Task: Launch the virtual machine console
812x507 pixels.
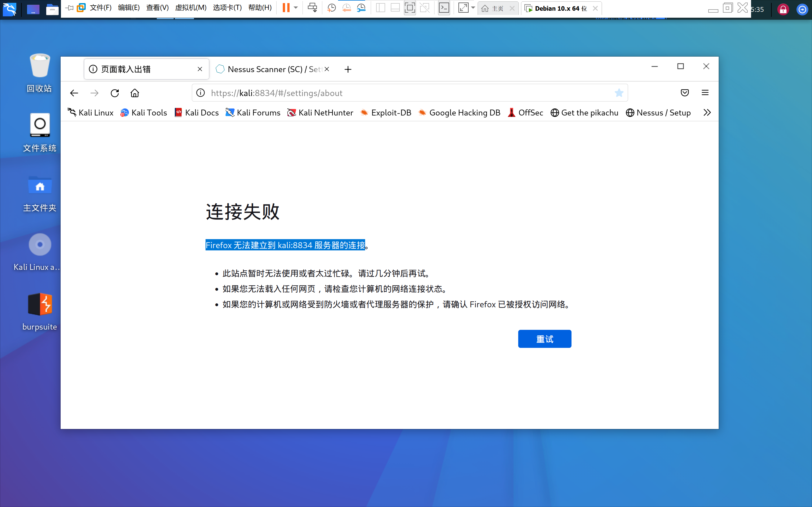Action: (x=444, y=7)
